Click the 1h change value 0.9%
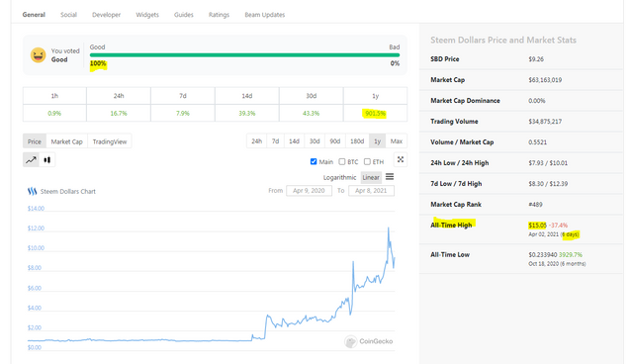Viewport: 633px width, 364px height. 54,114
